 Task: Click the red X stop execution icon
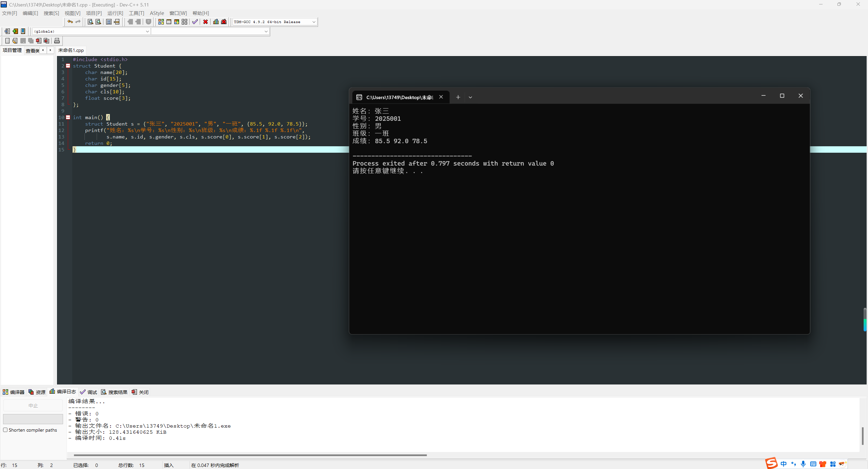[x=205, y=22]
